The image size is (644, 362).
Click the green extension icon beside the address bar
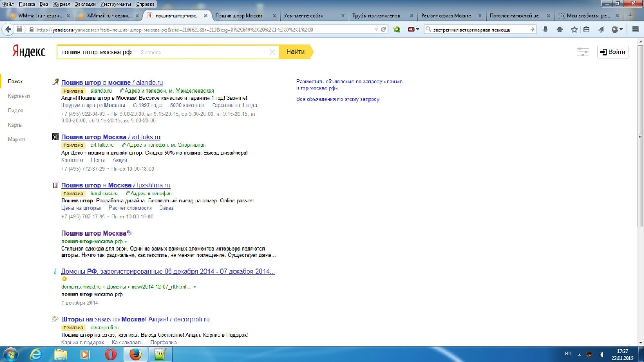tap(397, 30)
